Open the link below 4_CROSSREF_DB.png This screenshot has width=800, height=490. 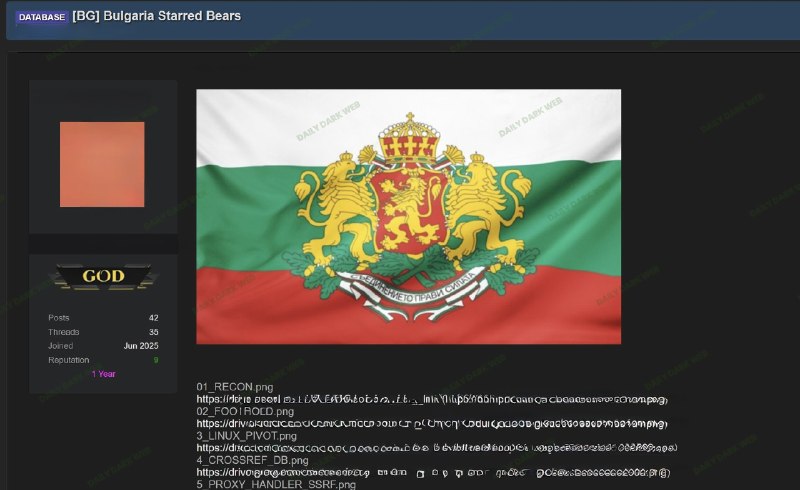[433, 473]
